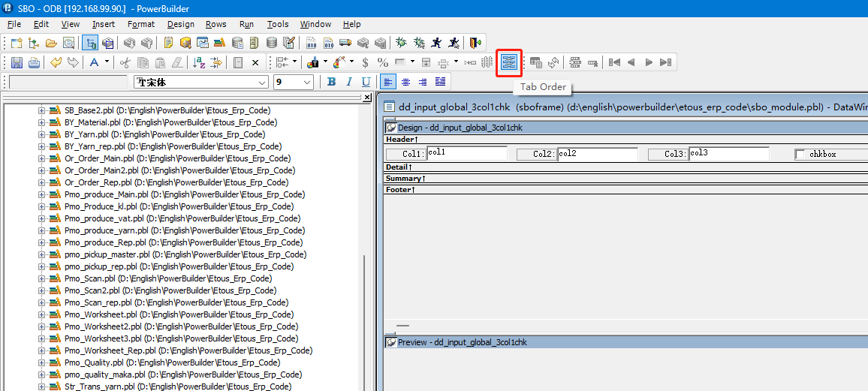Toggle Underline text formatting
The height and width of the screenshot is (391, 868).
click(x=366, y=82)
